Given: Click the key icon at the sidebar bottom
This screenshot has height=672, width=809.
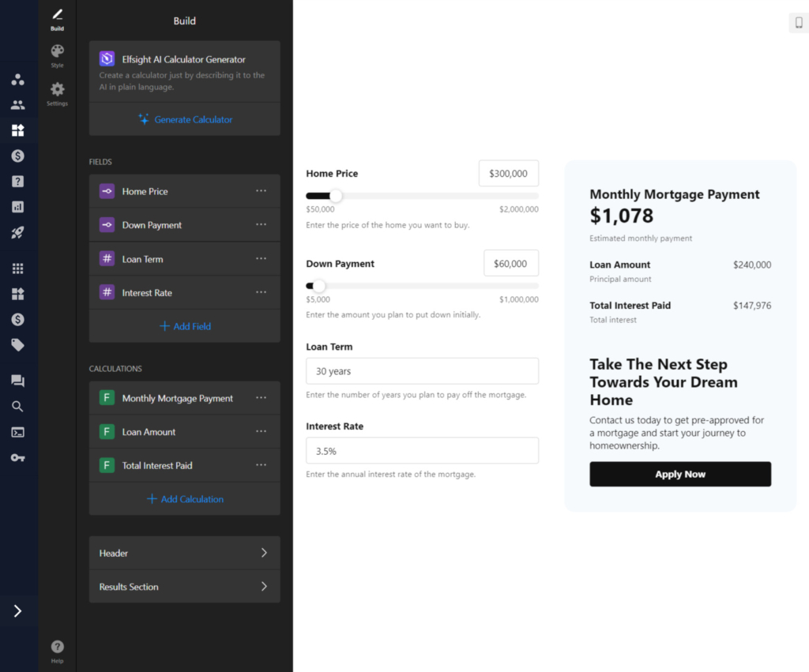Looking at the screenshot, I should coord(18,457).
